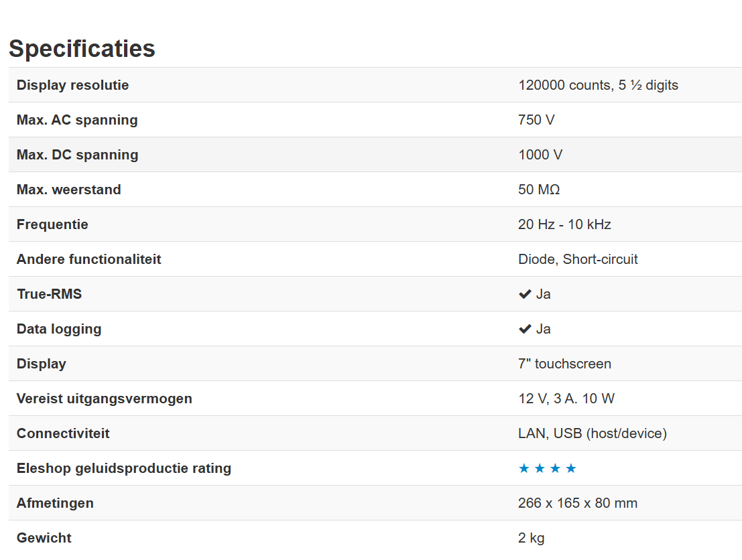Click the third blue rating star
This screenshot has height=560, width=742.
(555, 468)
